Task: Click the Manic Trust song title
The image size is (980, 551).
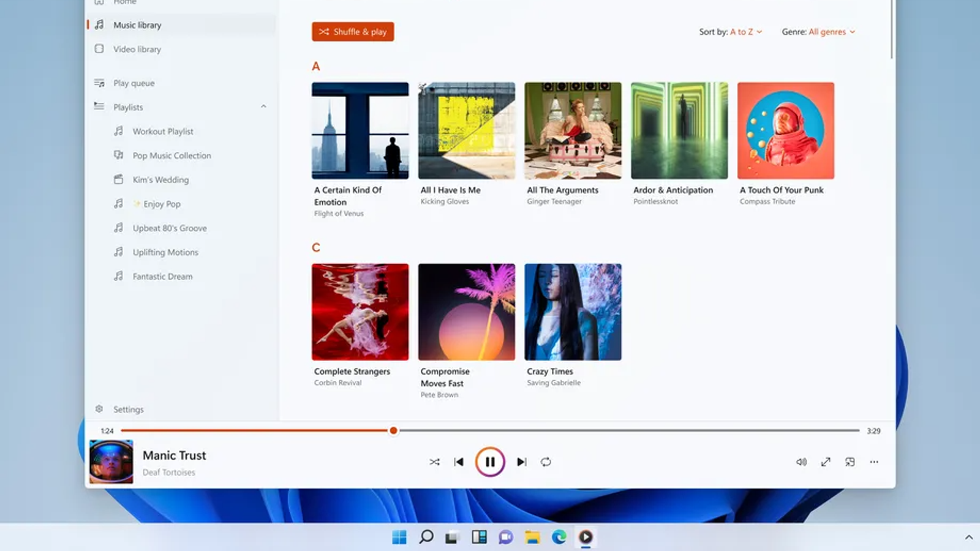Action: pyautogui.click(x=175, y=455)
